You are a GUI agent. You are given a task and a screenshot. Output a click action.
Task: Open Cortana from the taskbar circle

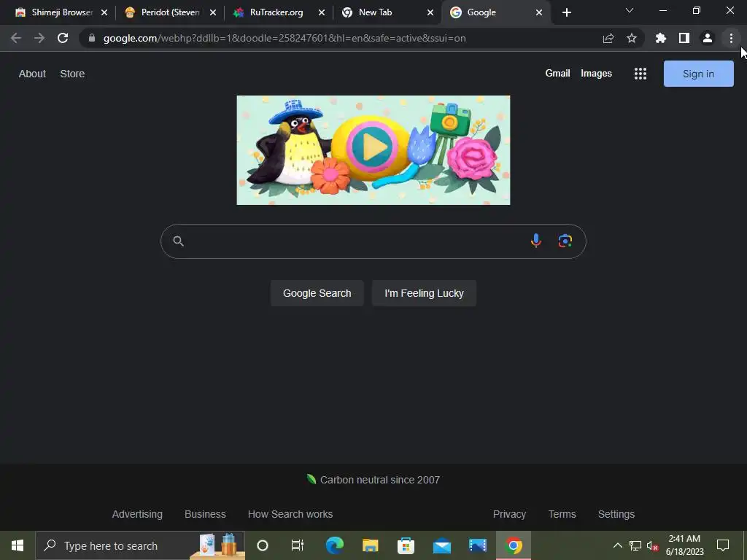263,545
